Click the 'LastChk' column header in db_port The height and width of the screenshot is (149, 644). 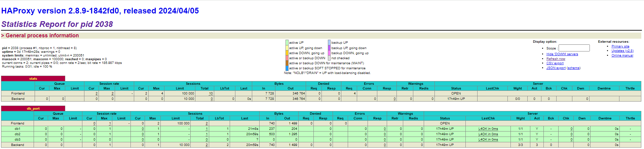(488, 118)
